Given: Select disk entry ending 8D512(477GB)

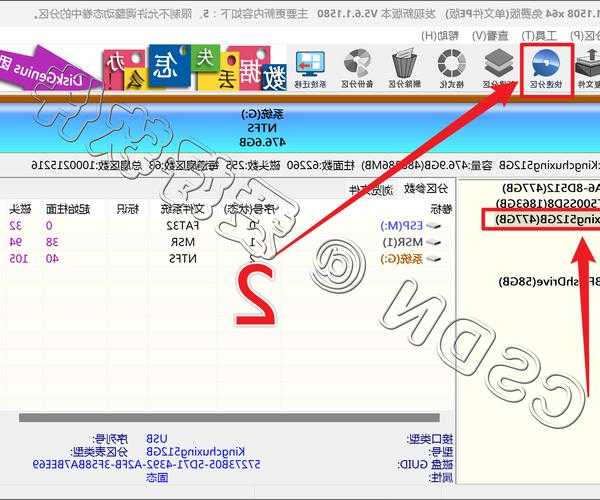Looking at the screenshot, I should pos(551,188).
